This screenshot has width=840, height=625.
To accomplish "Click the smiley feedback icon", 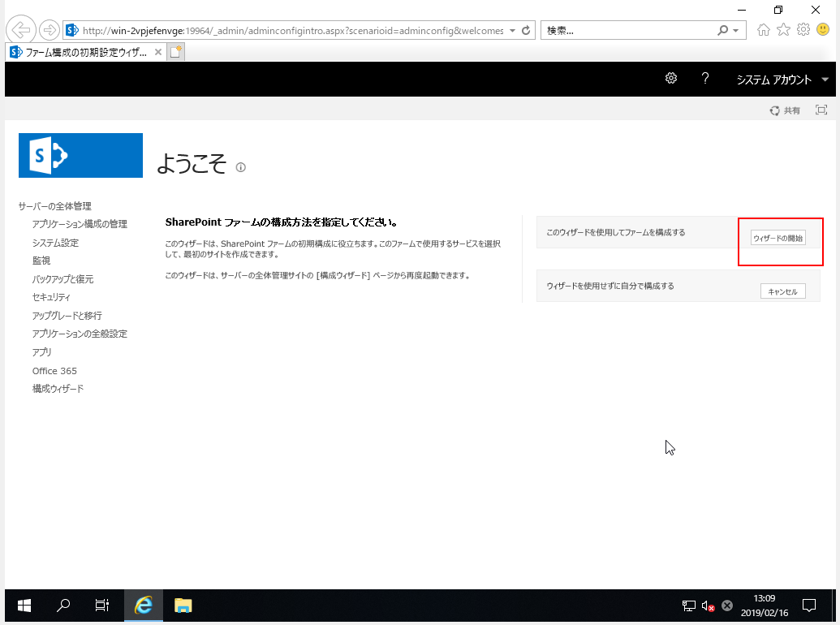I will (823, 29).
